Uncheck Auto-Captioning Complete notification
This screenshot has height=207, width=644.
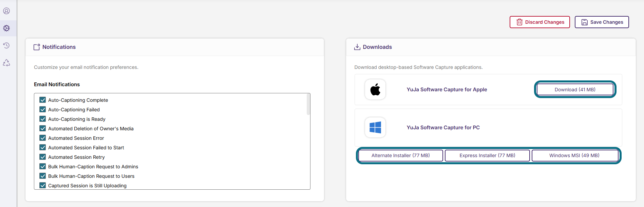pyautogui.click(x=43, y=100)
